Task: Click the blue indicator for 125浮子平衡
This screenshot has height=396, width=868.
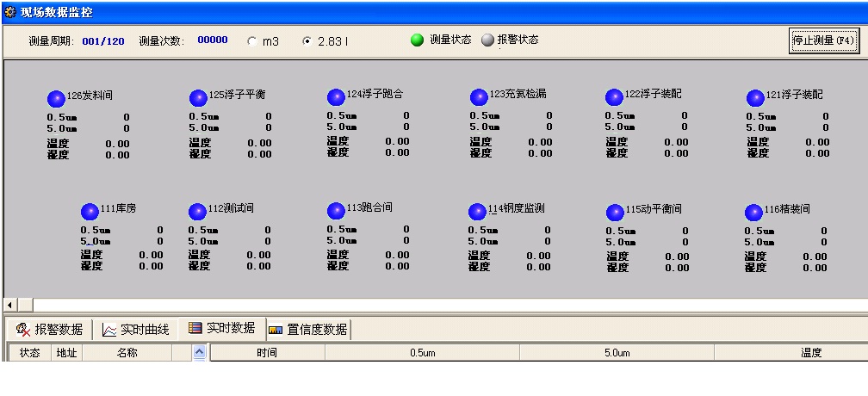Action: click(198, 98)
